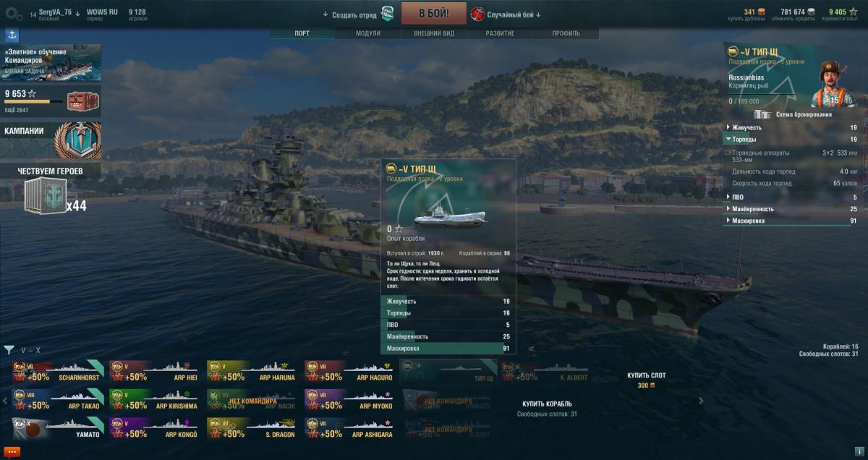This screenshot has width=868, height=460.
Task: Click the anchor port icon
Action: click(x=12, y=35)
